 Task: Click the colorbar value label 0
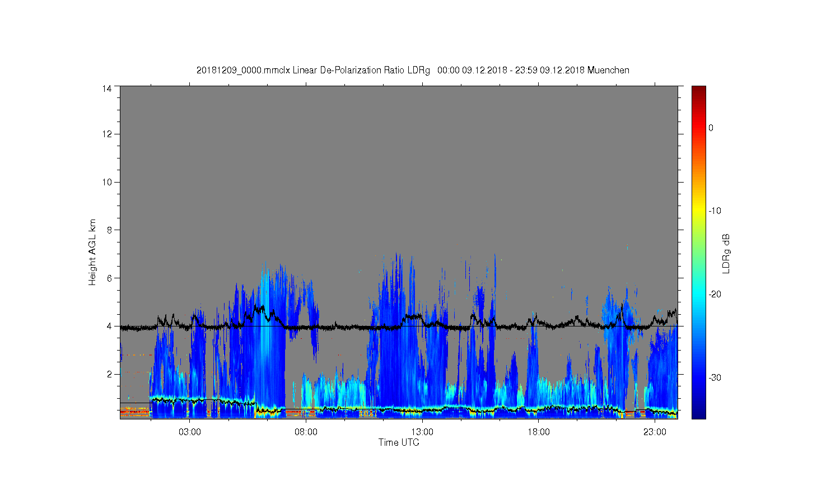click(x=711, y=128)
